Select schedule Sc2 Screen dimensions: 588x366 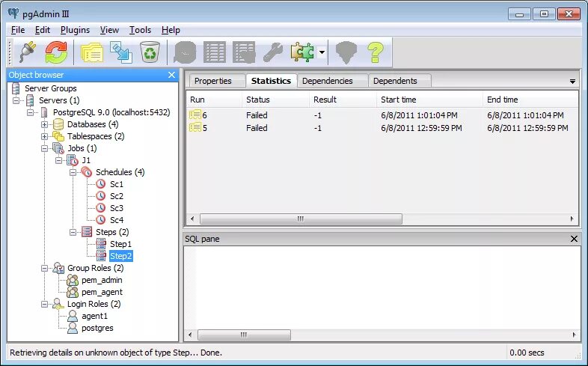point(116,197)
